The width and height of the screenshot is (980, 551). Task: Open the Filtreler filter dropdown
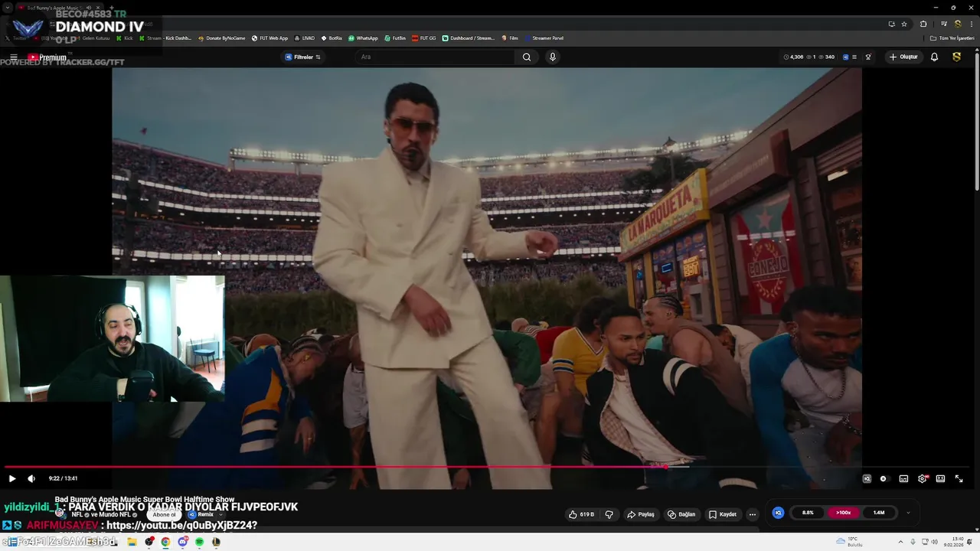303,57
